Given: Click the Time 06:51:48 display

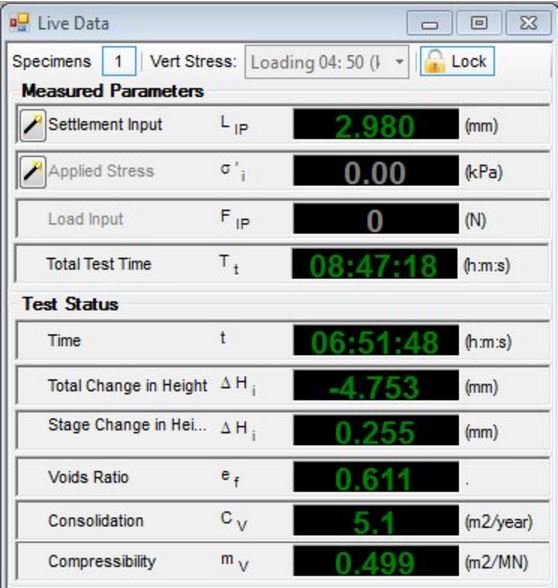Looking at the screenshot, I should 376,340.
